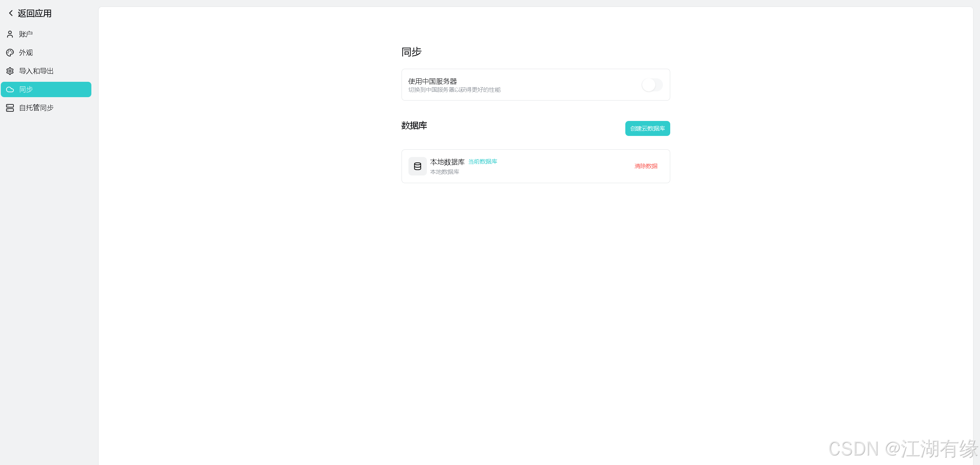Open the 账户 settings menu item
The image size is (980, 465).
[26, 34]
